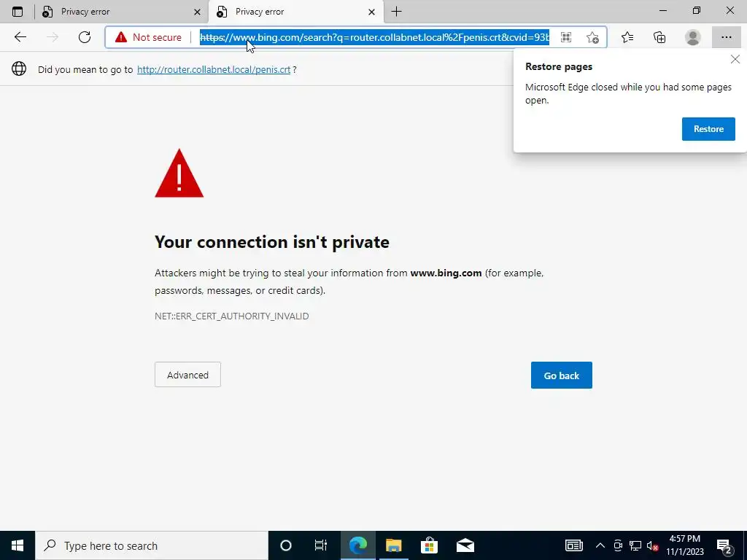Open the Favorites list icon
Viewport: 747px width, 560px height.
point(627,37)
